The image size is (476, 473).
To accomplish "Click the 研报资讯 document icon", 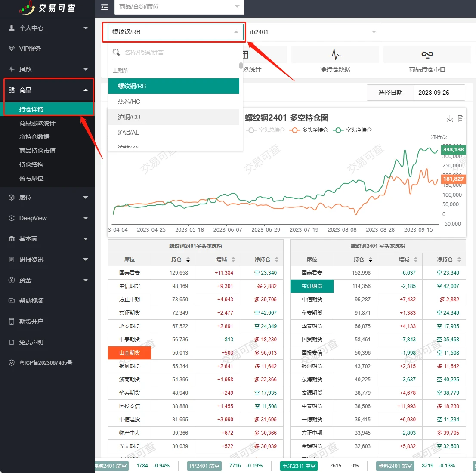I will tap(12, 260).
